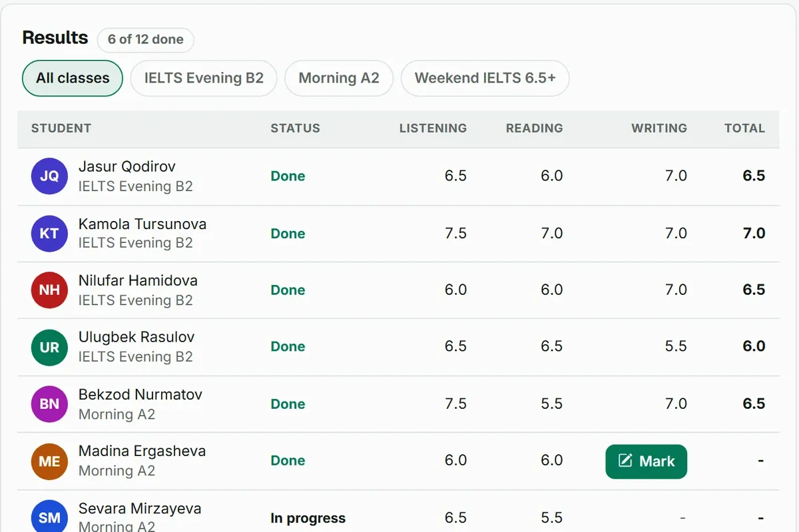Select student name Nilufar Hamidova
This screenshot has width=799, height=532.
click(138, 280)
